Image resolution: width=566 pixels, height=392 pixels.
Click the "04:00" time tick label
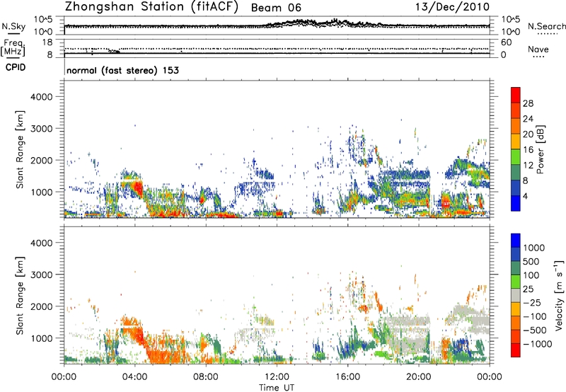(135, 377)
